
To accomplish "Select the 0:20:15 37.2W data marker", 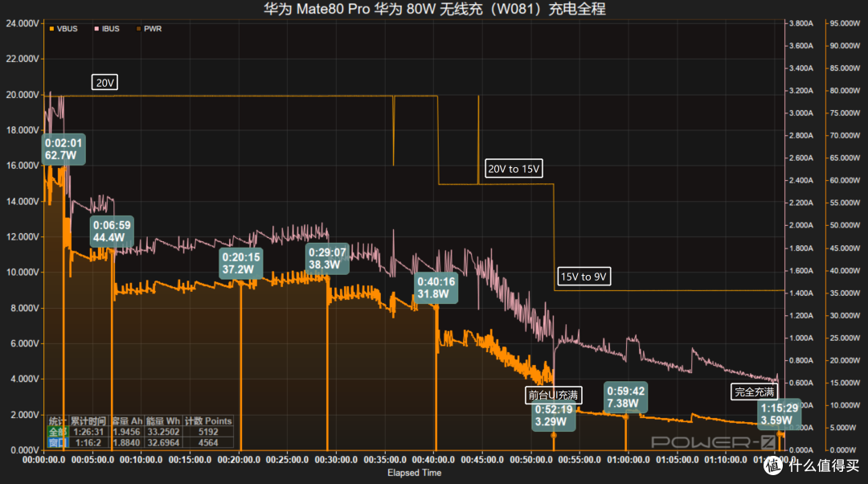I will click(x=241, y=263).
